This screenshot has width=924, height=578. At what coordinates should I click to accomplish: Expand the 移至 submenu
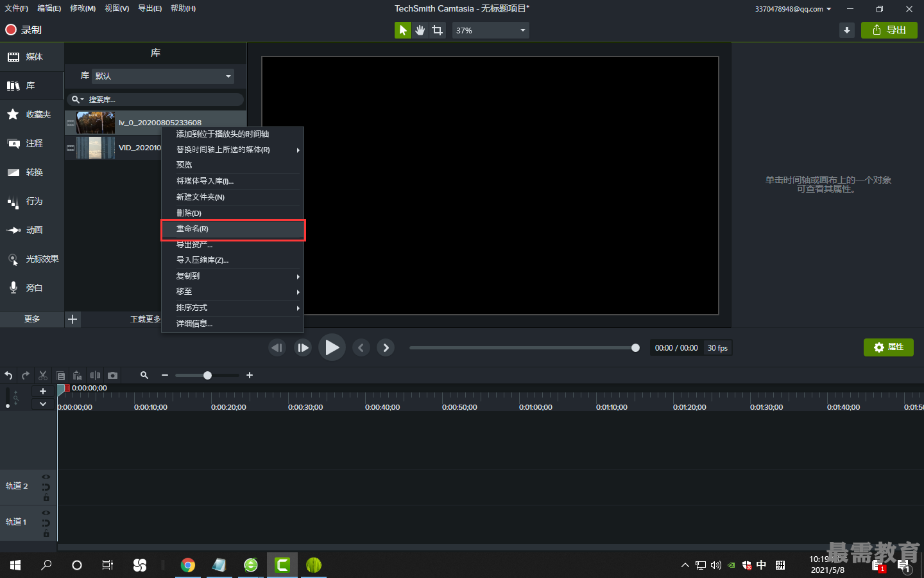click(x=232, y=292)
